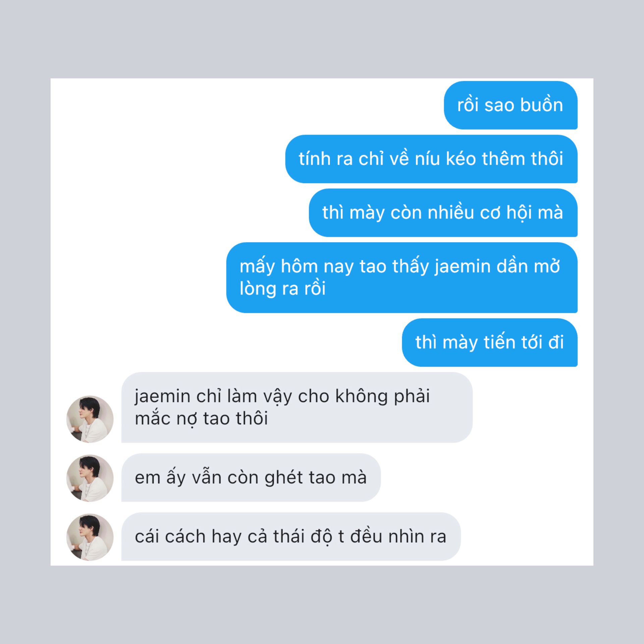Click empty white space left of "rồi sao buồn"

[x=248, y=105]
